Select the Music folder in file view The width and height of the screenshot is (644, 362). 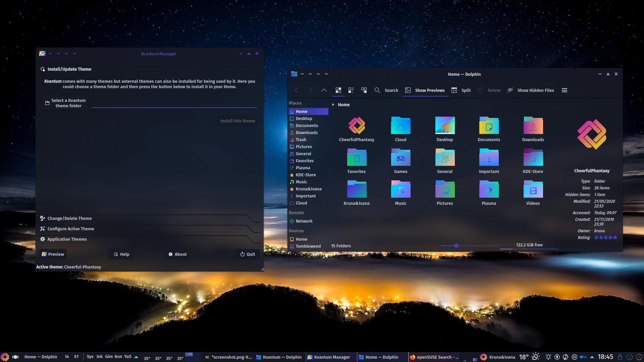point(400,189)
